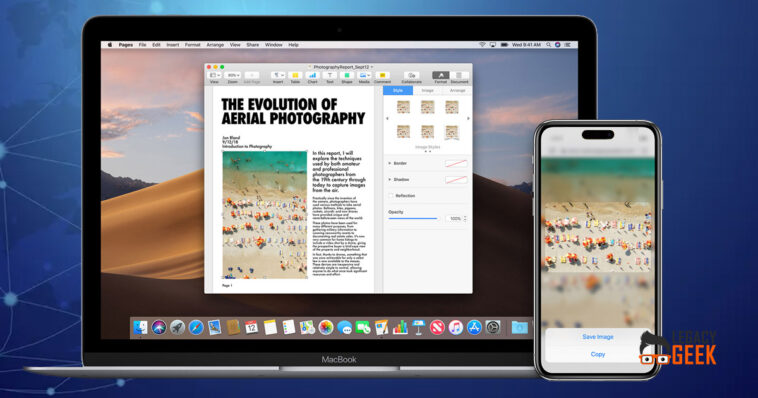Click the Evolution of Aerial Photography heading
The width and height of the screenshot is (758, 398).
(293, 112)
